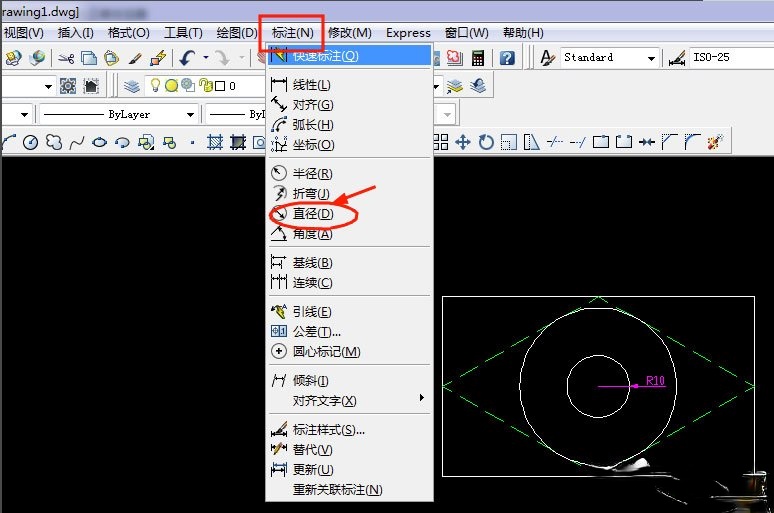Select the Array tool icon
This screenshot has height=513, width=774.
tap(441, 142)
